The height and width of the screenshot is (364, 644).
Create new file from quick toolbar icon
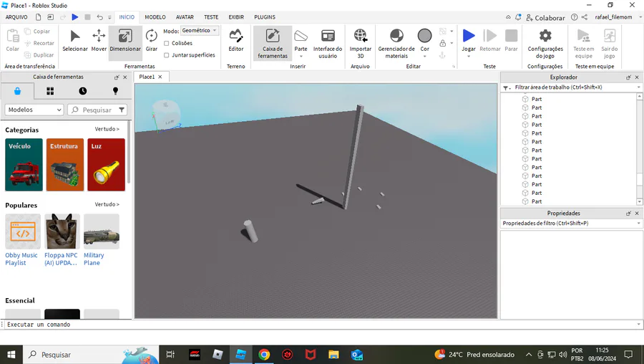(x=38, y=17)
